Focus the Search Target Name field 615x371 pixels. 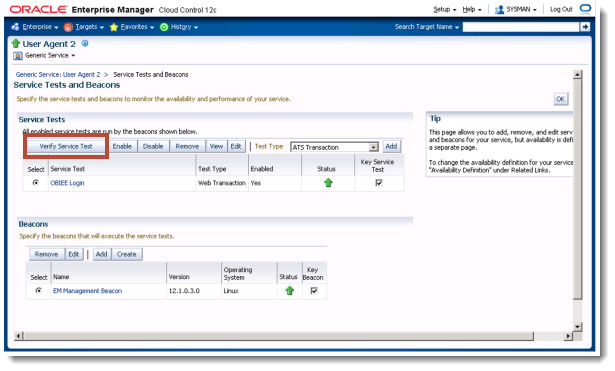pyautogui.click(x=521, y=27)
